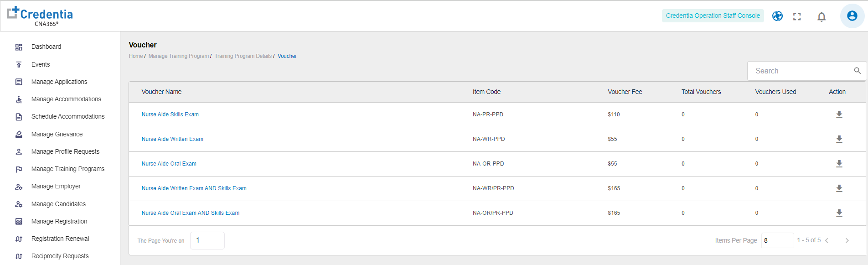
Task: Click the search magnifier icon
Action: (857, 71)
